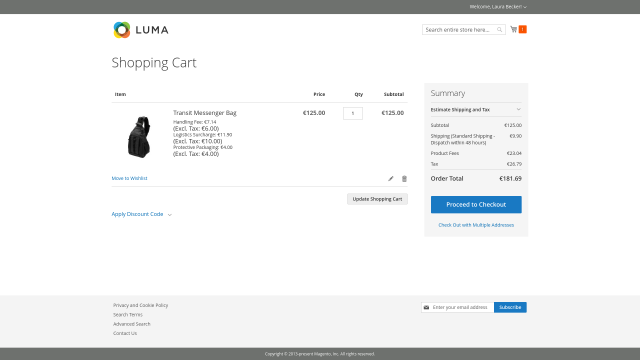Click the Handling Fee line text

pos(195,122)
